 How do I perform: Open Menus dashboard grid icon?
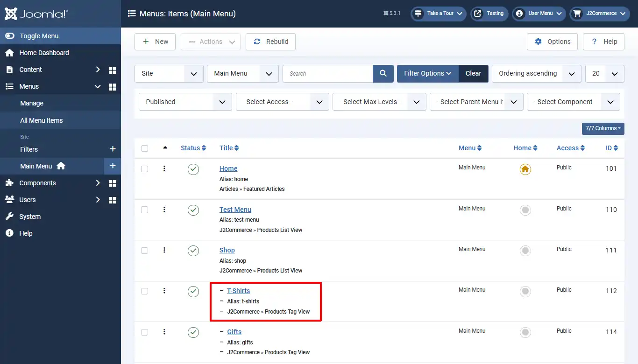pos(113,87)
